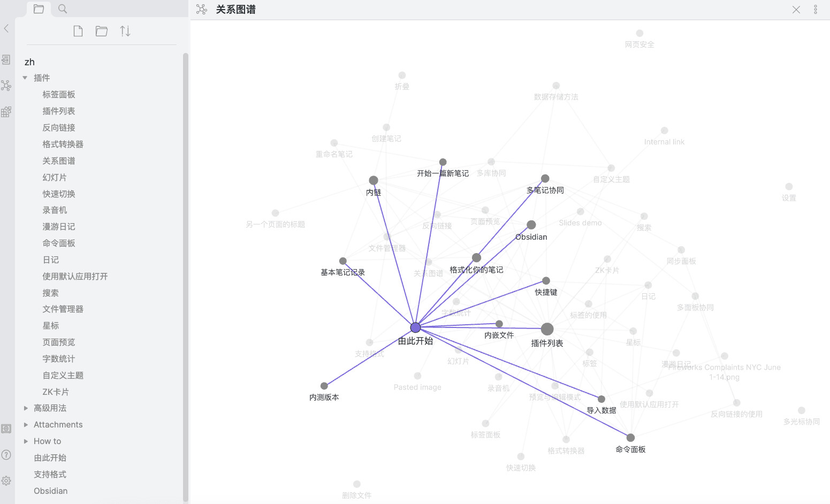
Task: Expand the How to folder
Action: pos(25,441)
